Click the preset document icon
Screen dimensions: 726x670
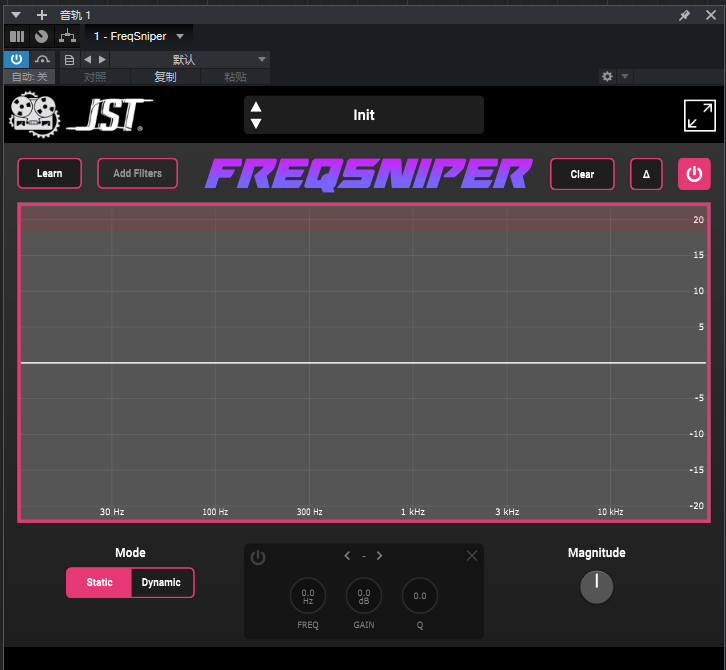tap(69, 60)
